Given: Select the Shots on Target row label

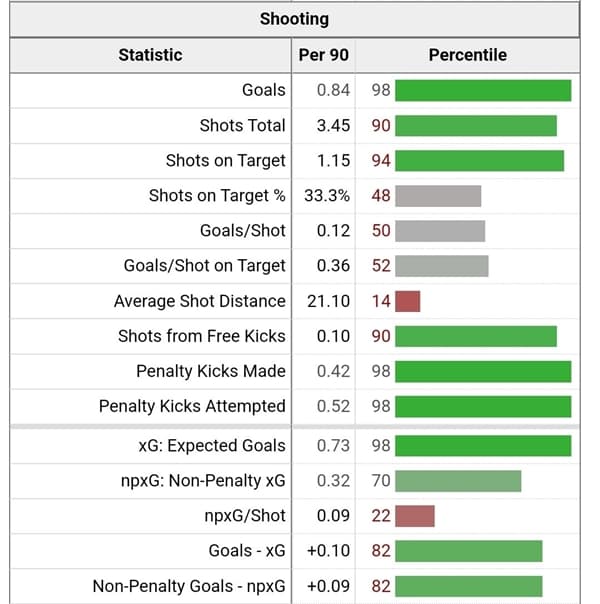Looking at the screenshot, I should click(226, 160).
